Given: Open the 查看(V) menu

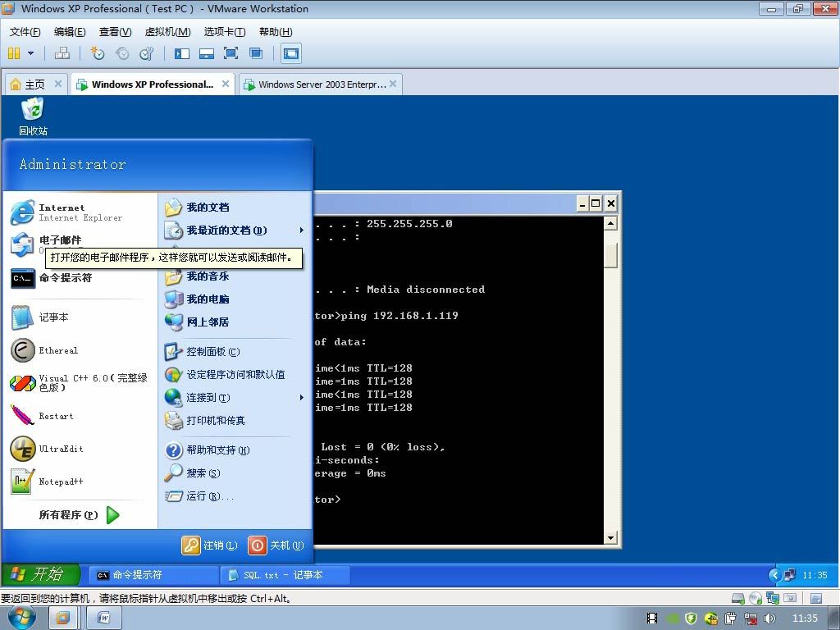Looking at the screenshot, I should click(x=115, y=32).
